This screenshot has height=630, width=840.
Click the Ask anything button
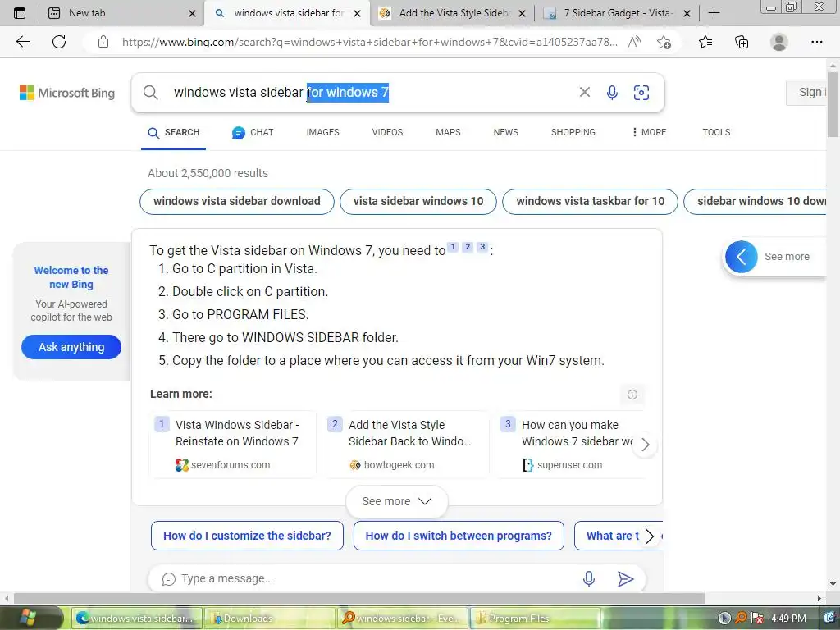pos(71,347)
